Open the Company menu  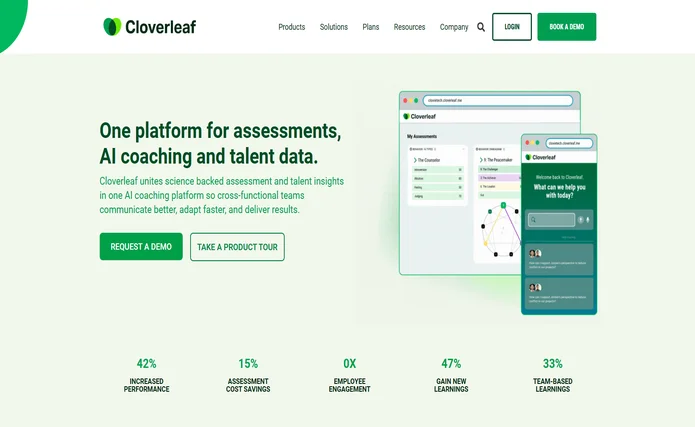point(454,27)
